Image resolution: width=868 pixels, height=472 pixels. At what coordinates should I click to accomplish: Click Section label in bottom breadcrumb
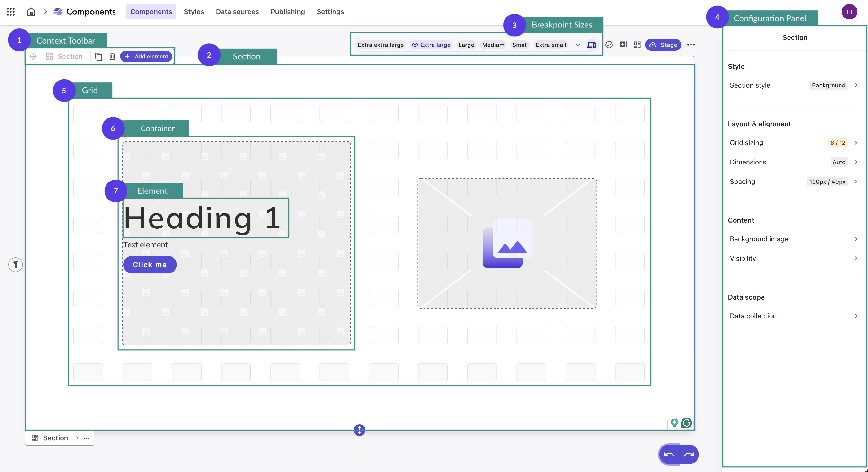(56, 438)
